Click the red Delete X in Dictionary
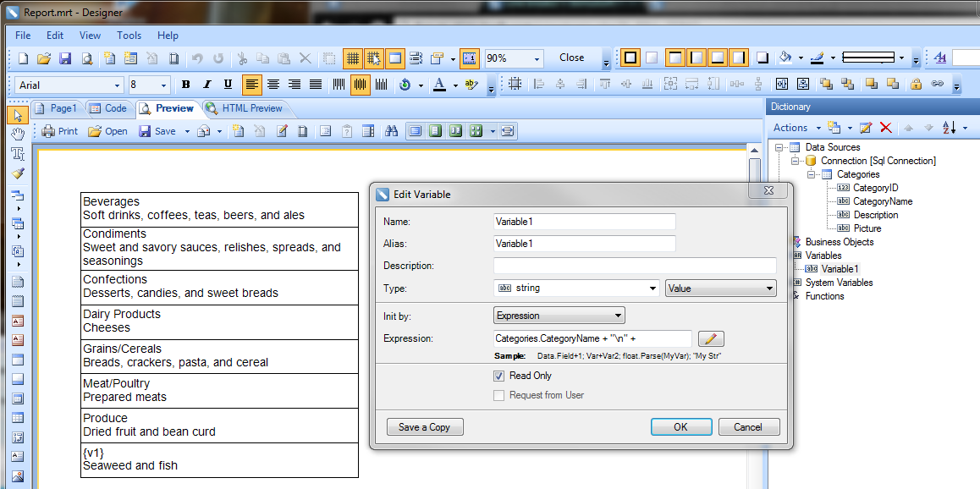 coord(885,128)
